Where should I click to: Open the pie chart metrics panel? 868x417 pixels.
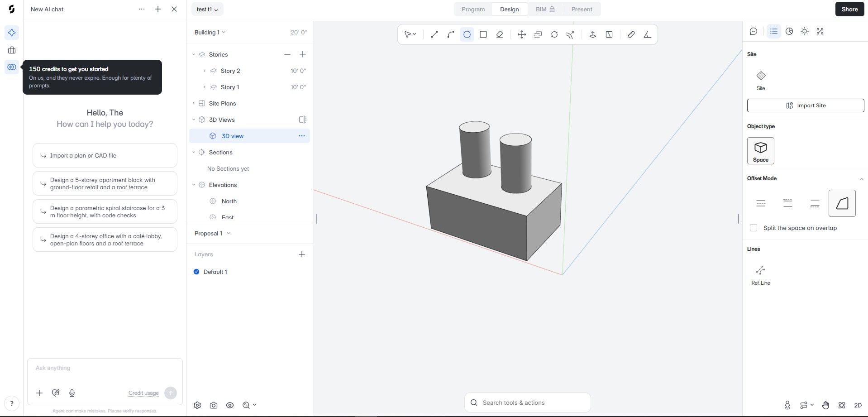point(789,31)
